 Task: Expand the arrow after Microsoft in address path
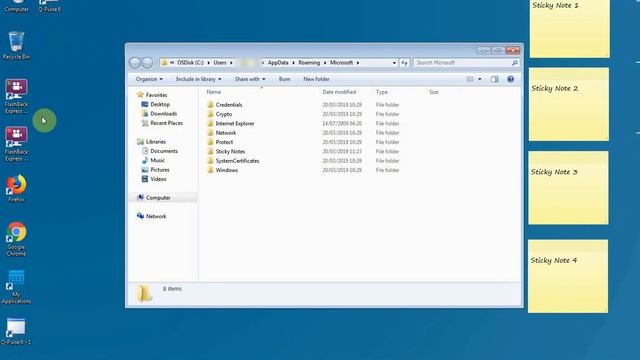pos(358,63)
